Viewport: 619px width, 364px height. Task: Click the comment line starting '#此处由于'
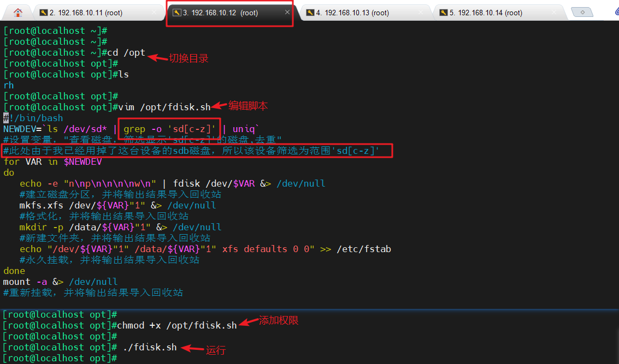191,151
